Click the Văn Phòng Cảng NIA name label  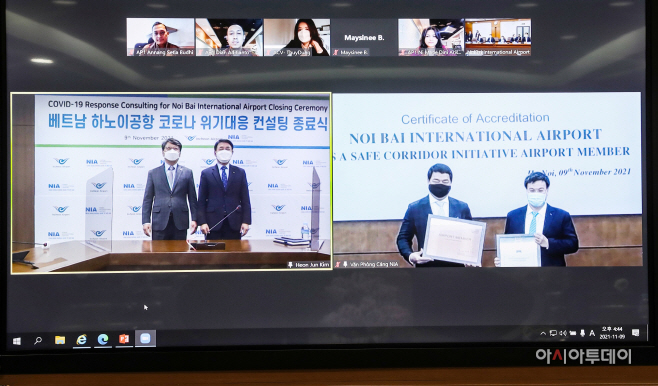click(x=373, y=264)
